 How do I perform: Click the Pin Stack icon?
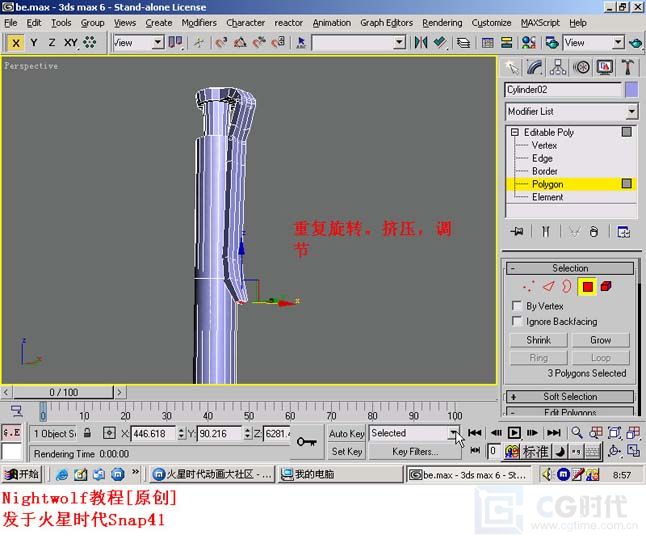(x=517, y=232)
